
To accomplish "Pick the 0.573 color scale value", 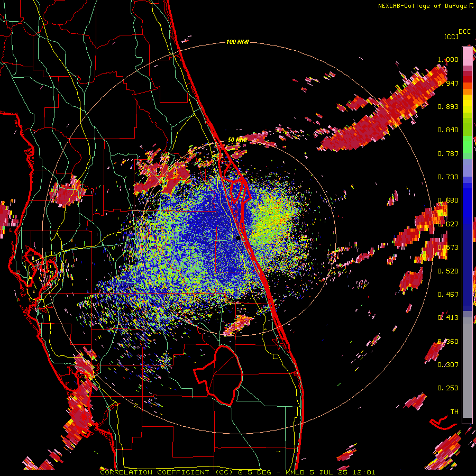I will (x=448, y=248).
